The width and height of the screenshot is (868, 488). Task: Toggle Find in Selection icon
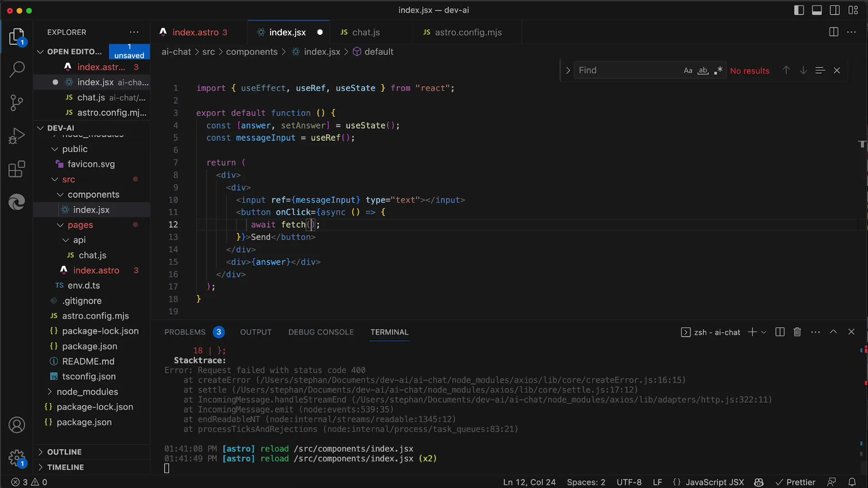click(820, 70)
